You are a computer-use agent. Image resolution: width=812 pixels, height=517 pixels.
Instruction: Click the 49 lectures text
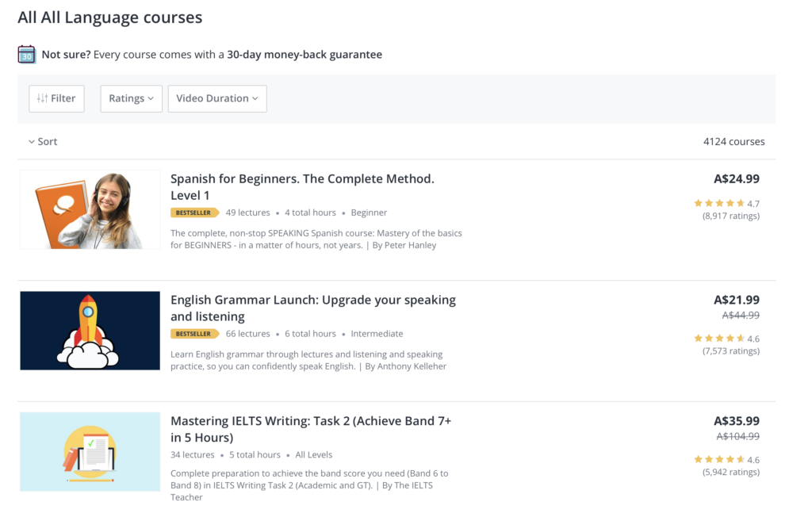[247, 213]
